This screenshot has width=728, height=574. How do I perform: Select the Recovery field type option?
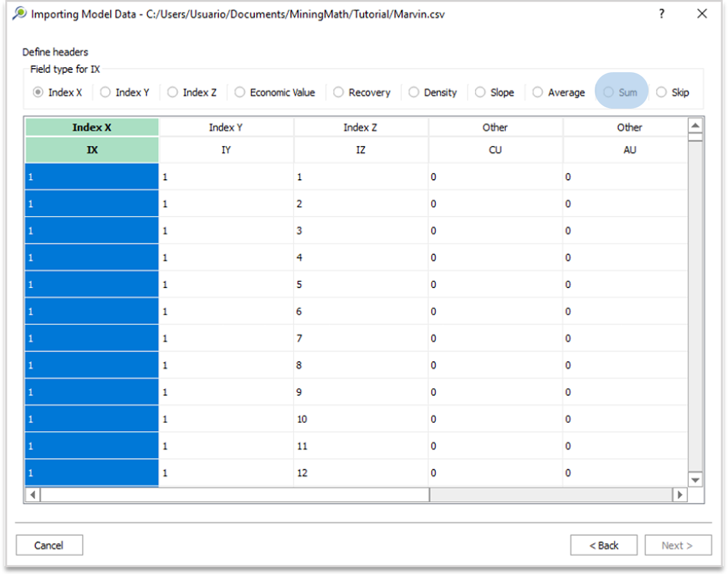[x=338, y=92]
